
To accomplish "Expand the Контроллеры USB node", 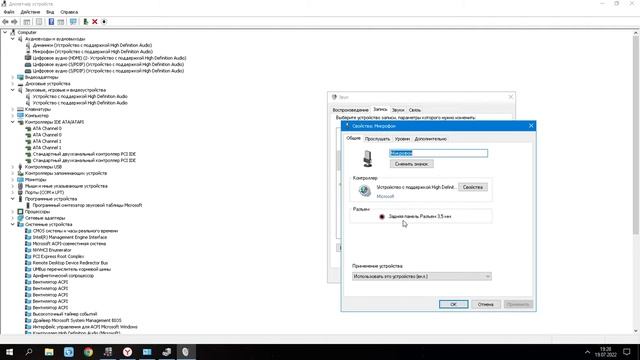I will click(x=13, y=167).
